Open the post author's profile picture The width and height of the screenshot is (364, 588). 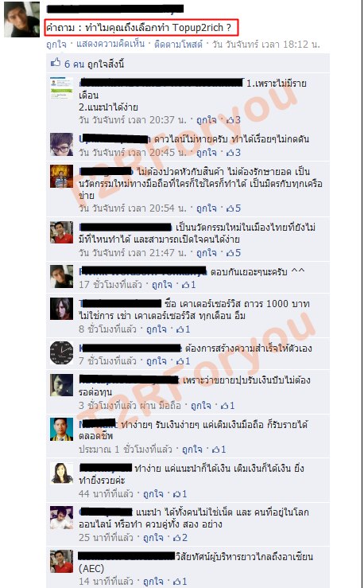[21, 20]
